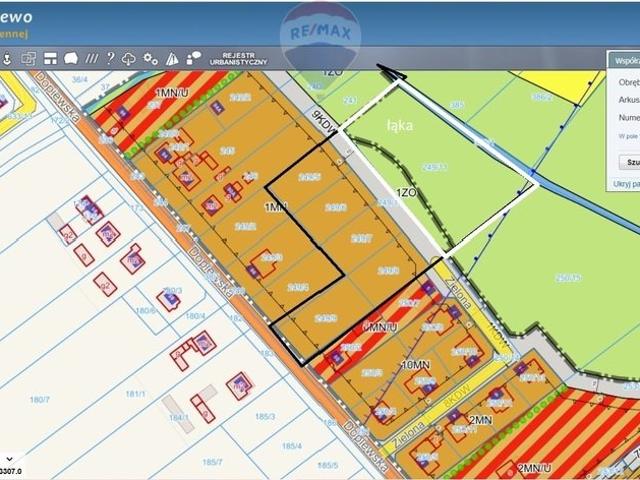The height and width of the screenshot is (480, 640).
Task: Click the partly visible Szu search button
Action: 629,162
